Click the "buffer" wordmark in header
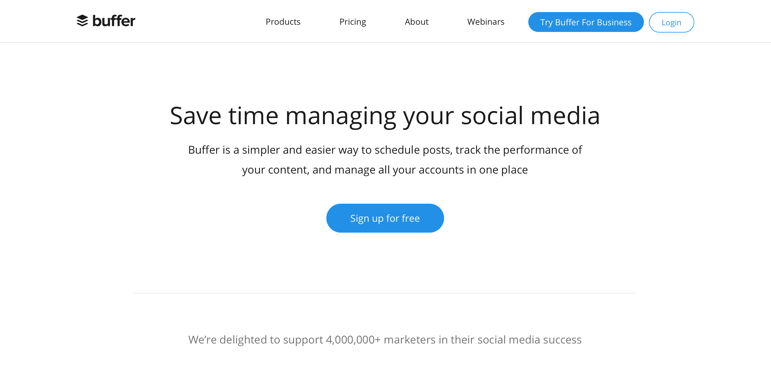771x367 pixels. [x=114, y=21]
